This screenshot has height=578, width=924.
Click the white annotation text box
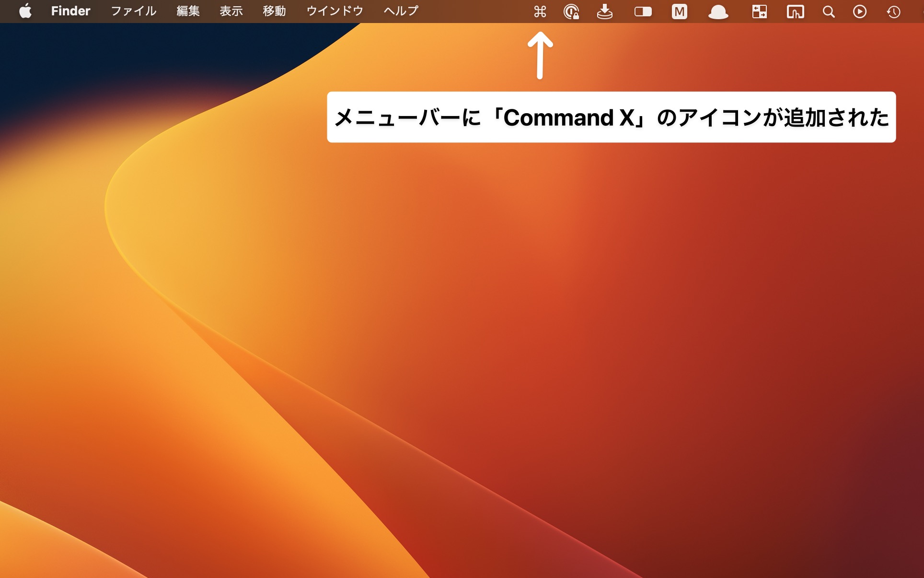pos(612,118)
